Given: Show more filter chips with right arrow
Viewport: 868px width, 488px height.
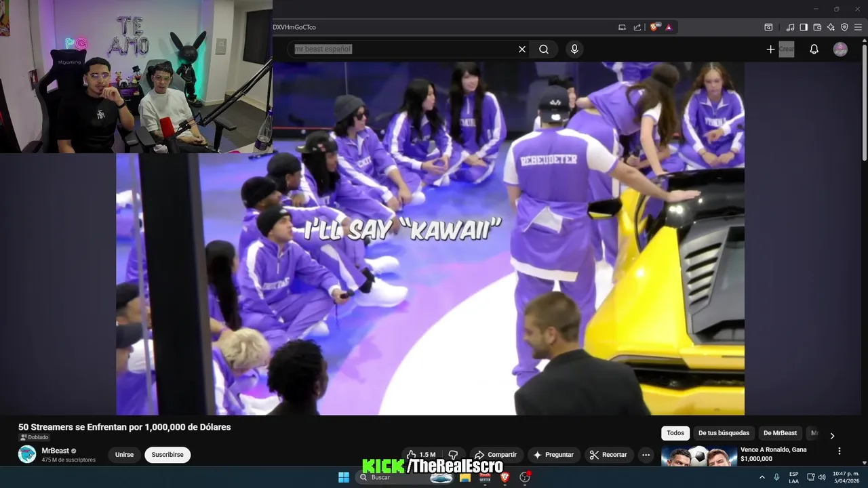Looking at the screenshot, I should pyautogui.click(x=832, y=436).
